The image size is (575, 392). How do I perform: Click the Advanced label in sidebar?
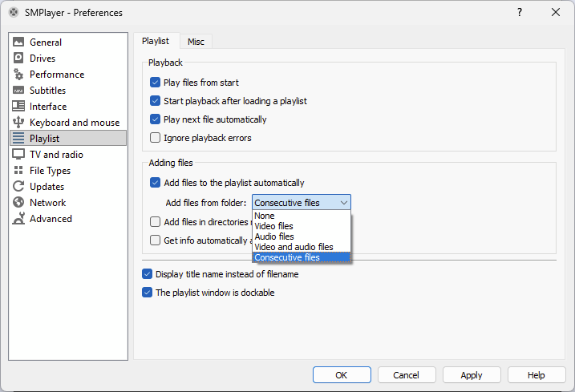pyautogui.click(x=51, y=219)
